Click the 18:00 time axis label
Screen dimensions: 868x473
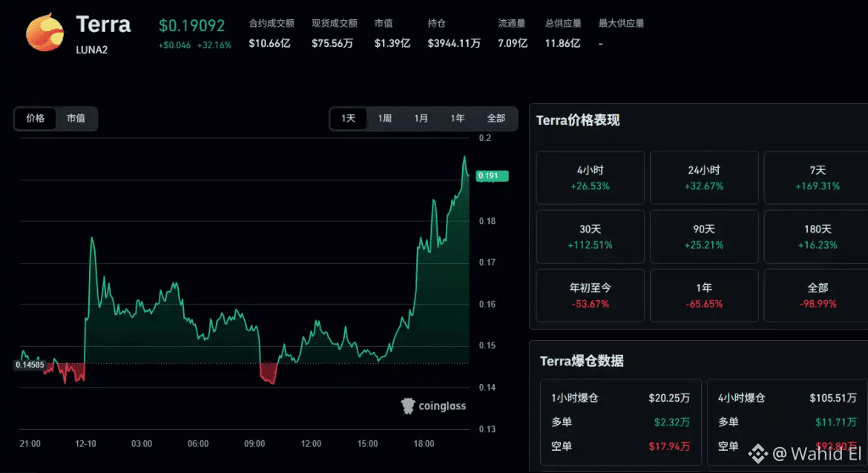424,443
